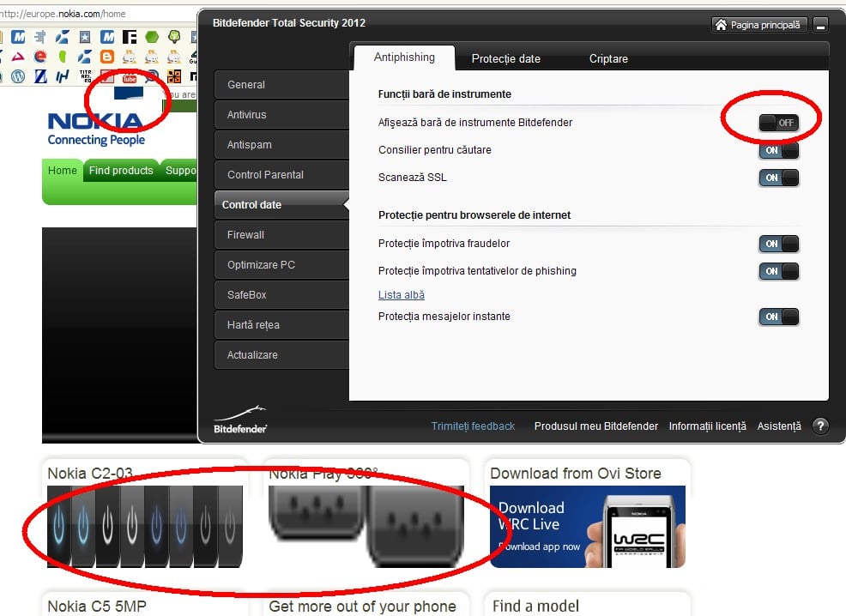This screenshot has width=846, height=616.
Task: Open the TITRARI.RO bookmark icon
Action: coord(85,76)
